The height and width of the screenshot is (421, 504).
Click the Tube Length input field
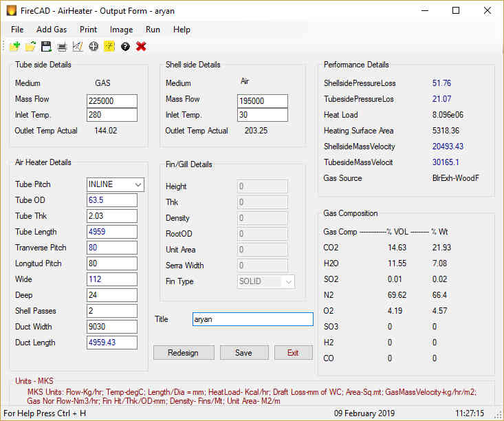[x=112, y=232]
